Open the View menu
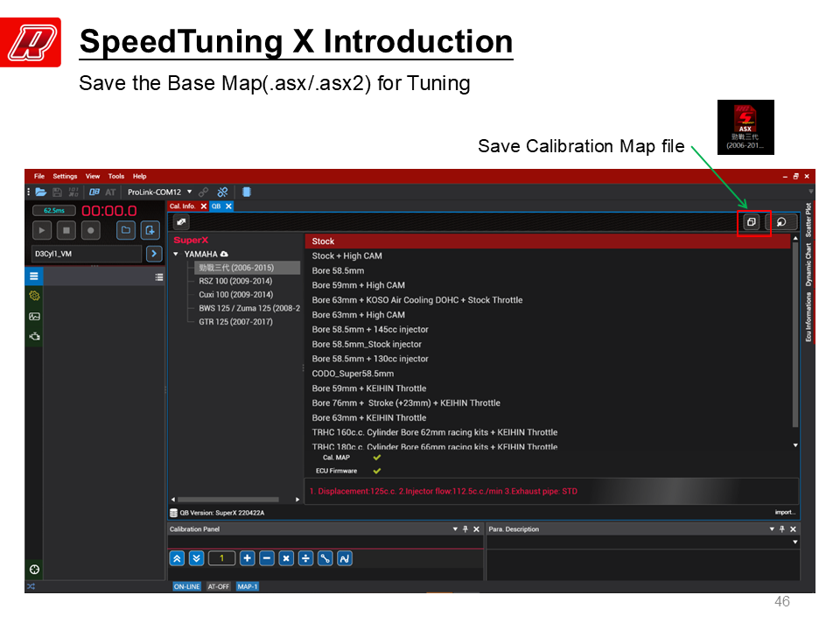Image resolution: width=840 pixels, height=630 pixels. 93,176
